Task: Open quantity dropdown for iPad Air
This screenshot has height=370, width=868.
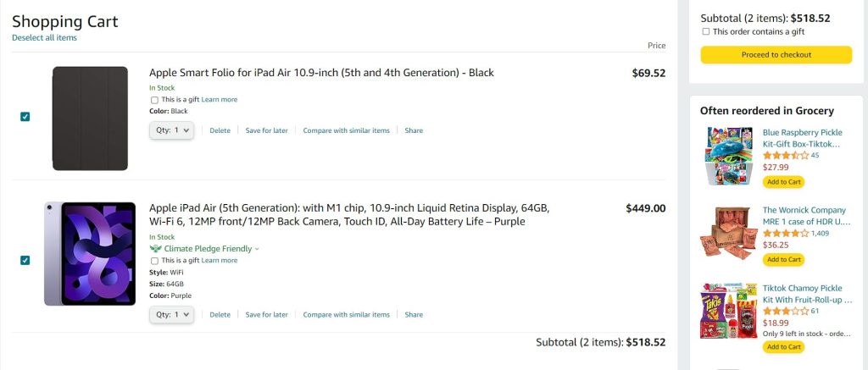Action: pyautogui.click(x=172, y=314)
